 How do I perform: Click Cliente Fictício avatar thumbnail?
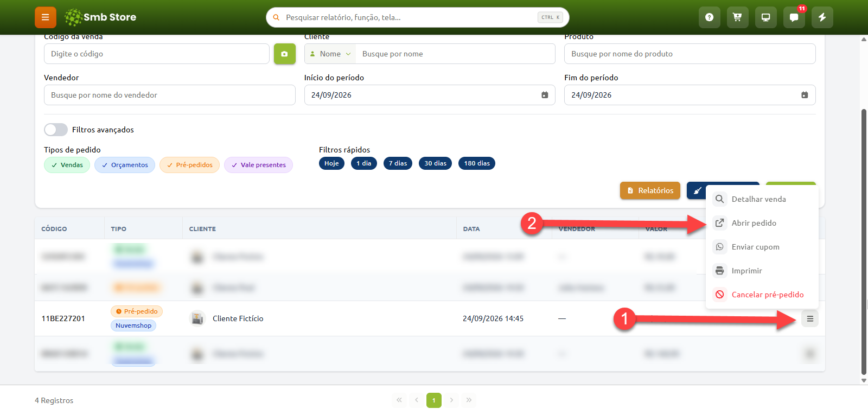click(197, 318)
